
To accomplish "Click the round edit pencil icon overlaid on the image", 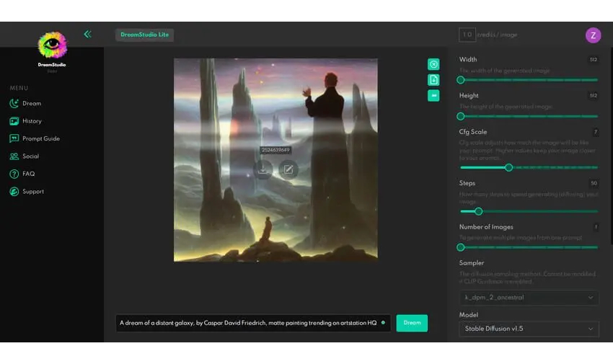I will tap(288, 169).
